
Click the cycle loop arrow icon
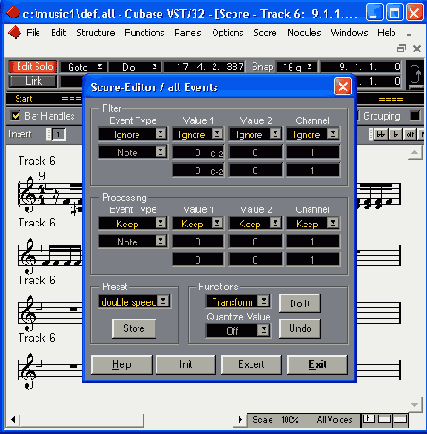coord(415,75)
